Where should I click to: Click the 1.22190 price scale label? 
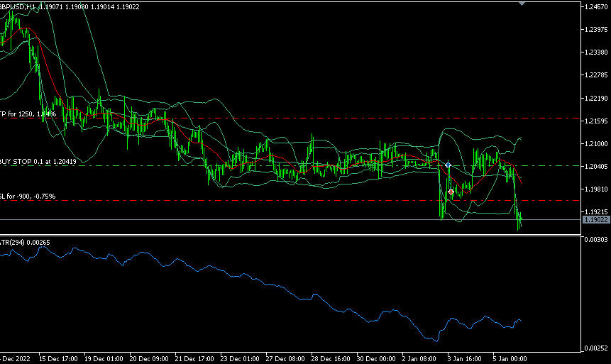595,98
